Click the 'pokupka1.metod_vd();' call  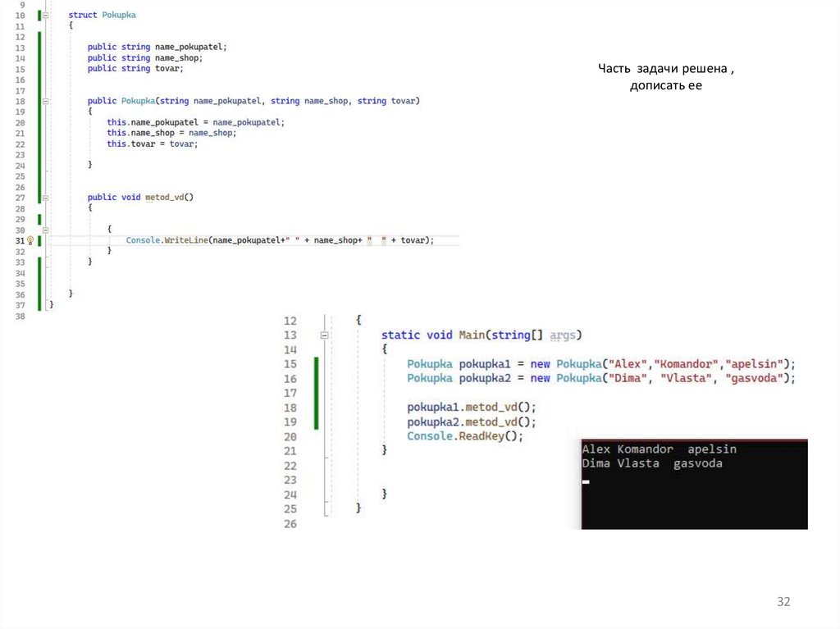tap(472, 408)
